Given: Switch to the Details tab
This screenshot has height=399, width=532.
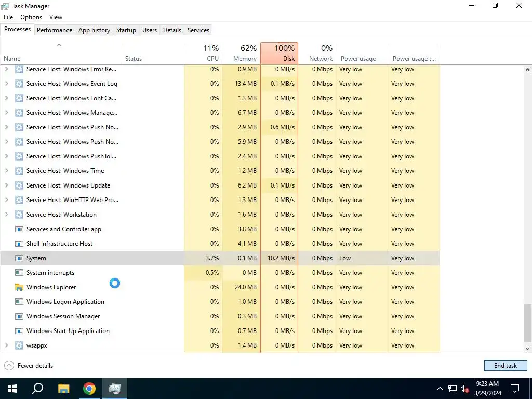Looking at the screenshot, I should (172, 30).
